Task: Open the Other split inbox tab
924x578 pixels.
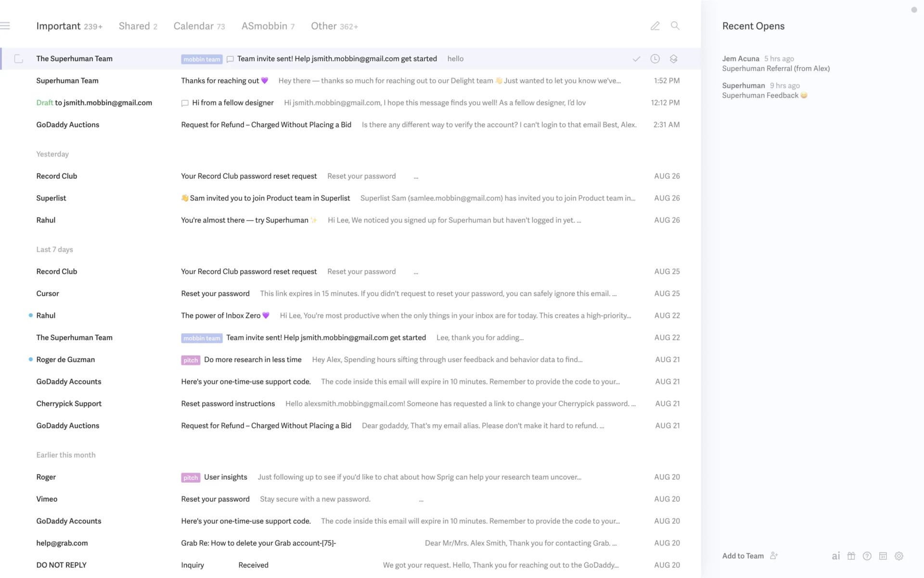Action: click(x=334, y=26)
